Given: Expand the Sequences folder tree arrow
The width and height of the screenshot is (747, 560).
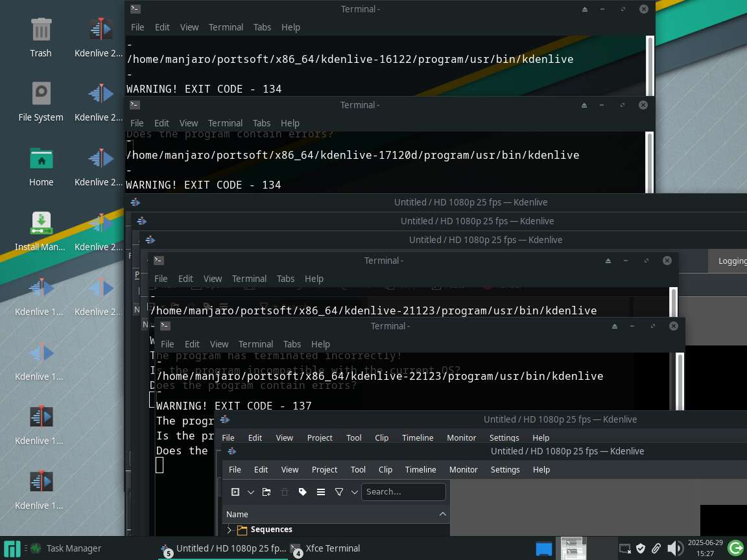Looking at the screenshot, I should (x=229, y=530).
